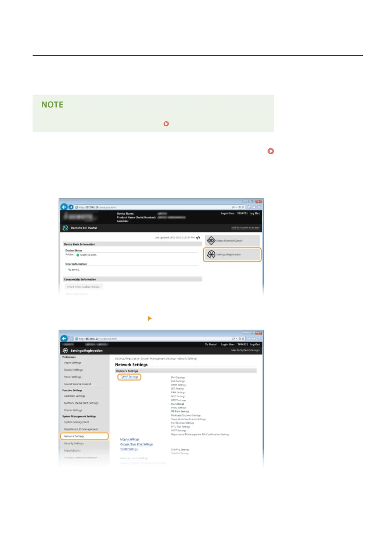Image resolution: width=392 pixels, height=554 pixels.
Task: Open Timer Settings in the sidebar
Action: [72, 377]
